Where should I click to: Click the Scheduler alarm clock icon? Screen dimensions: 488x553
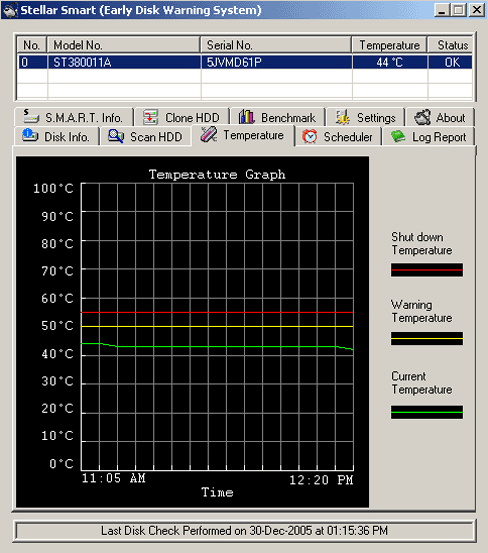click(310, 136)
